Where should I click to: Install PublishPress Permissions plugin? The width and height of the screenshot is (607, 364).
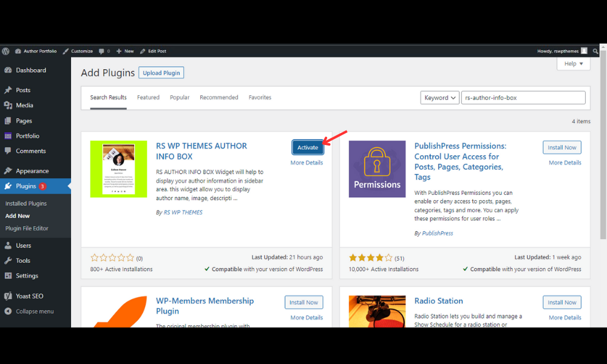561,147
